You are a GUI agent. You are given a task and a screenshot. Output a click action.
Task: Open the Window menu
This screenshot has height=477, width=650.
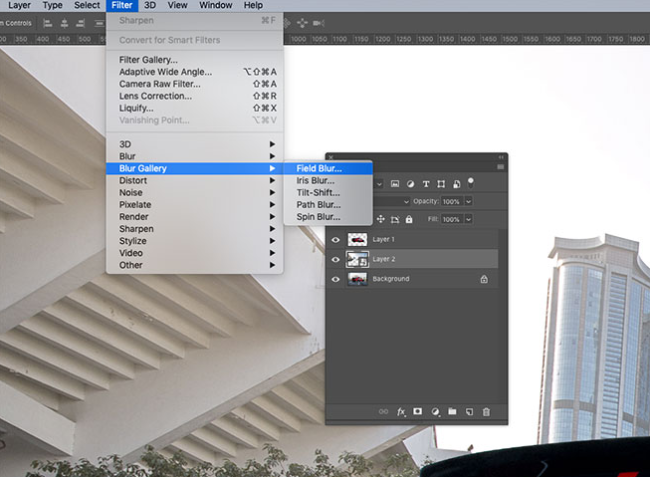tap(216, 5)
